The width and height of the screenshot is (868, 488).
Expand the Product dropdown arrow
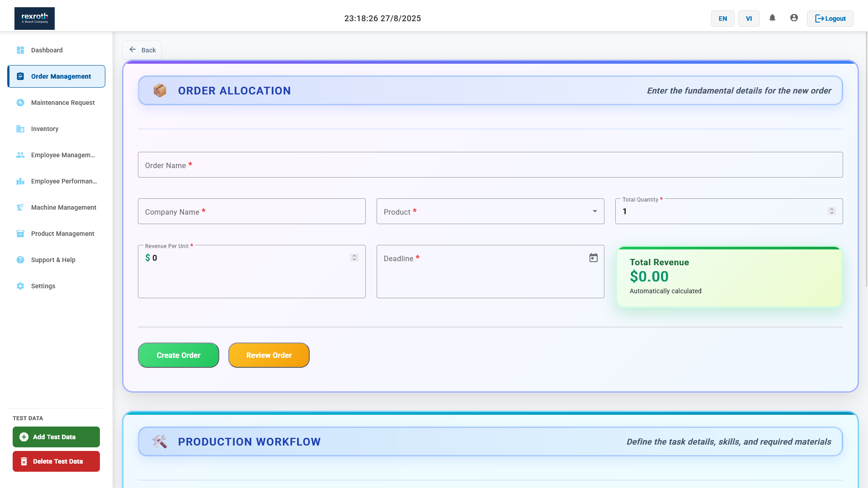coord(594,211)
